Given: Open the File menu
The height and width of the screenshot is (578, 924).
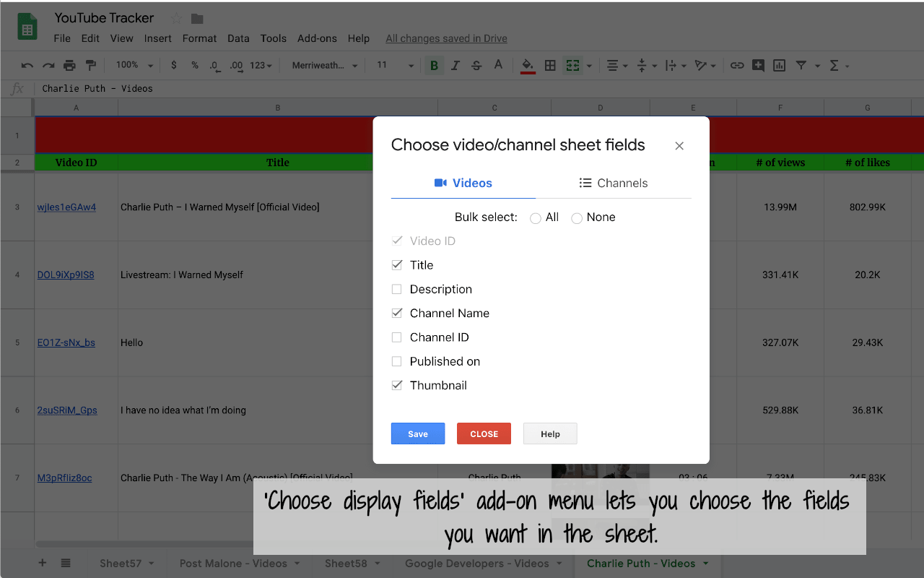Looking at the screenshot, I should point(62,38).
